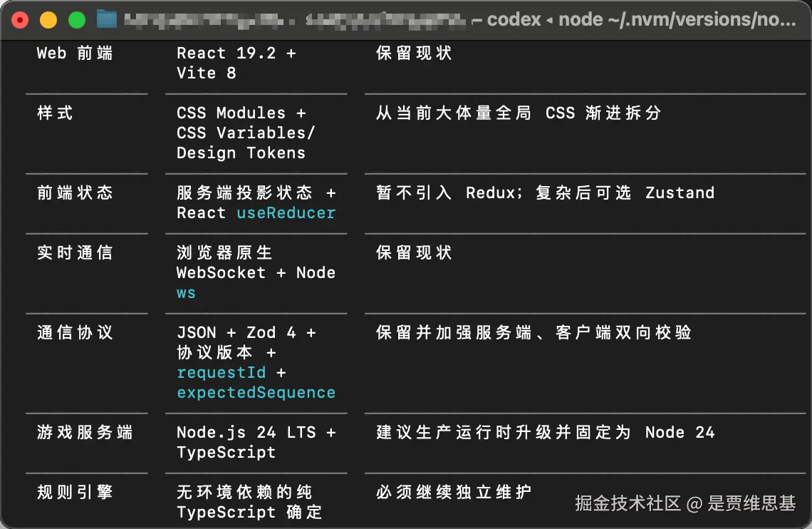Click the cyan 'requestId' text
812x529 pixels.
[x=221, y=373]
